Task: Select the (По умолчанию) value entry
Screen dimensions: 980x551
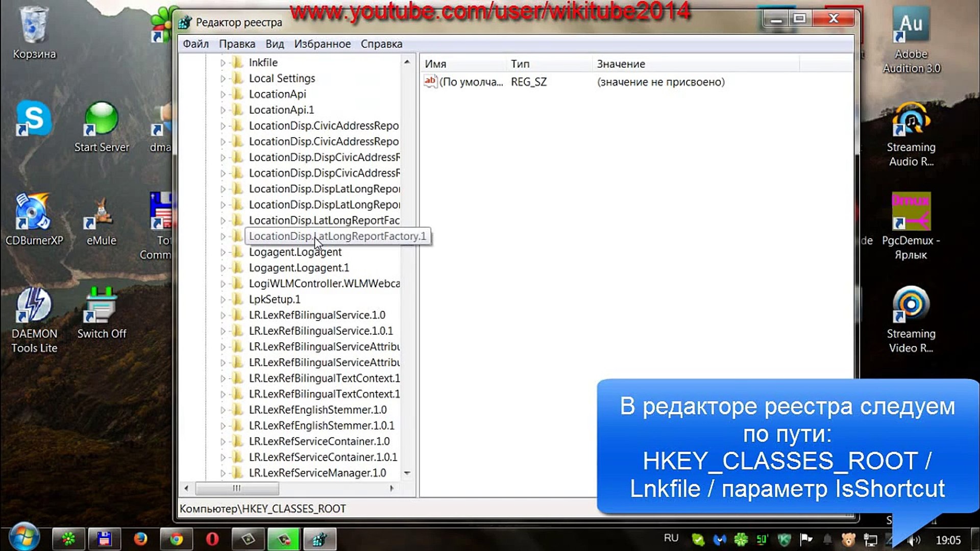Action: pos(471,82)
